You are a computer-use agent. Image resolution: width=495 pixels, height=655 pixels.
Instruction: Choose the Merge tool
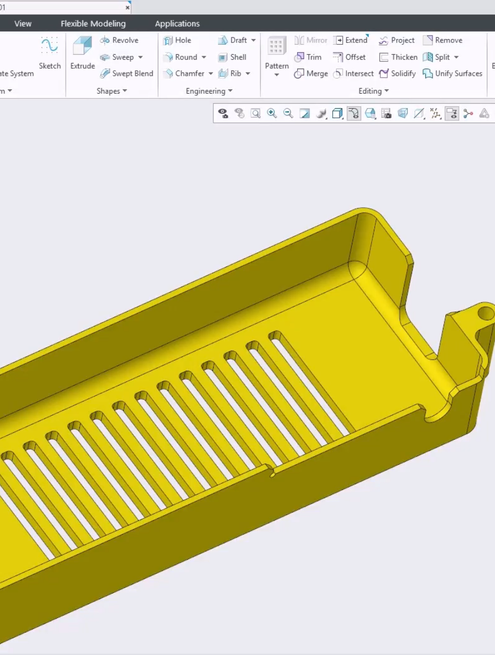[x=311, y=74]
